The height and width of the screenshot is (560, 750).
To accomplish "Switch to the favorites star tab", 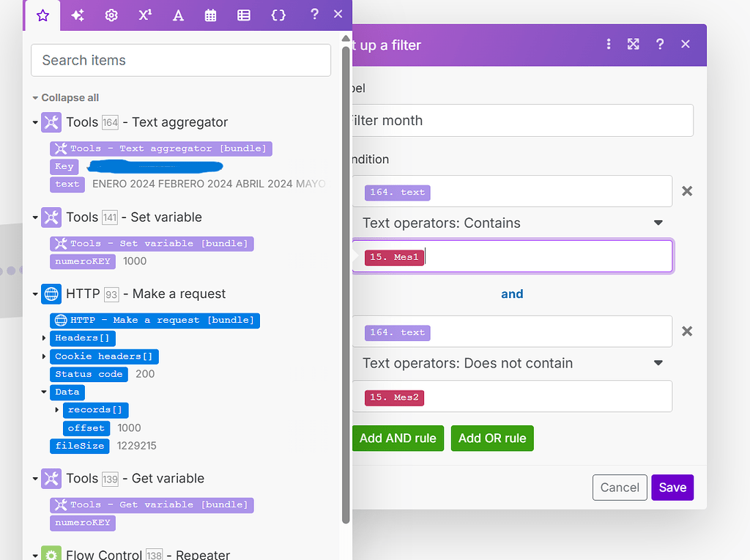I will [x=42, y=15].
